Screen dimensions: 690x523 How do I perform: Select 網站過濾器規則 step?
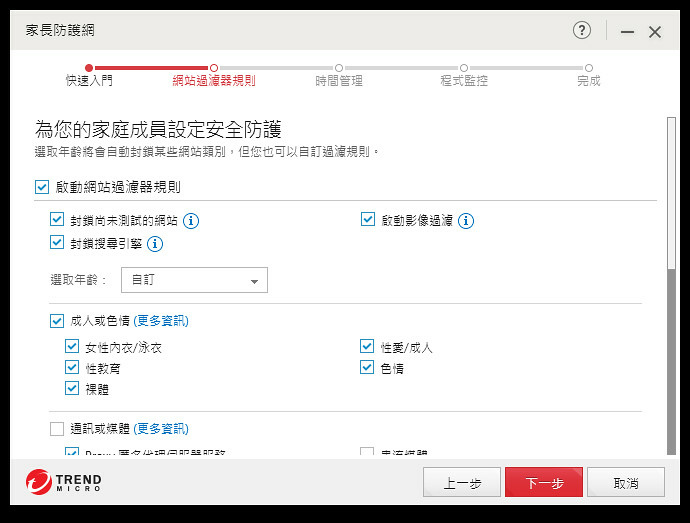[214, 76]
